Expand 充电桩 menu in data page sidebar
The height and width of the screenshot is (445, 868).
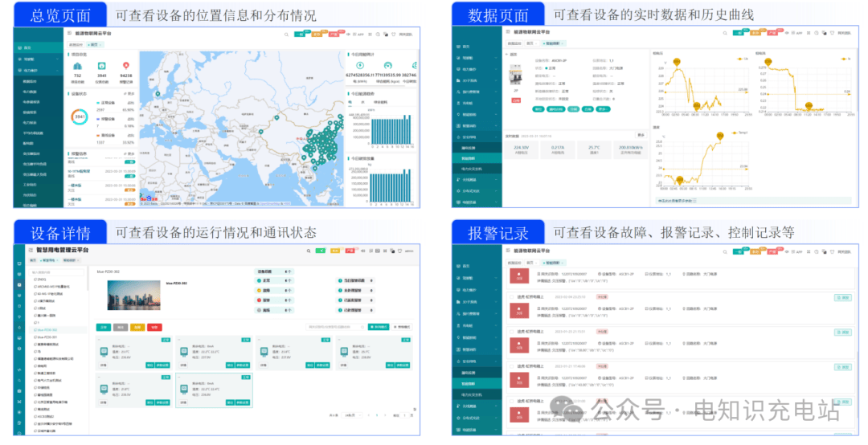coord(477,104)
